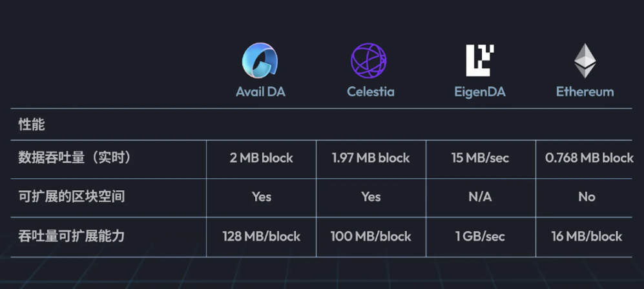Viewport: 644px width, 289px height.
Task: Click the 2 MB block cell
Action: (261, 158)
